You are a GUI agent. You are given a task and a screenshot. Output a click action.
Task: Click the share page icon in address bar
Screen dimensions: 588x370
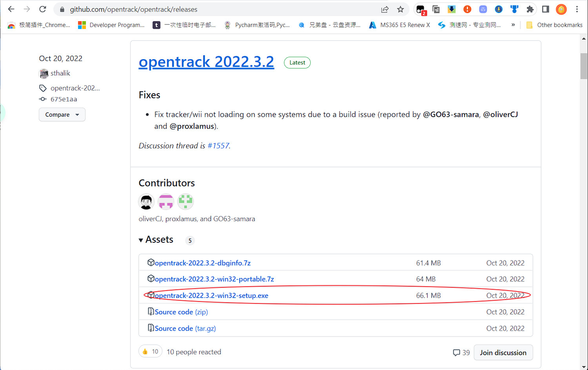(385, 9)
